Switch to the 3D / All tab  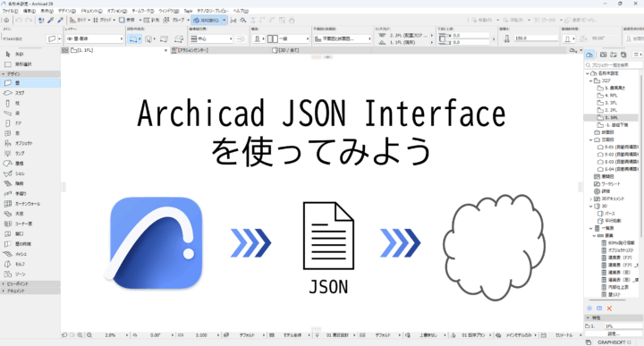tap(285, 50)
